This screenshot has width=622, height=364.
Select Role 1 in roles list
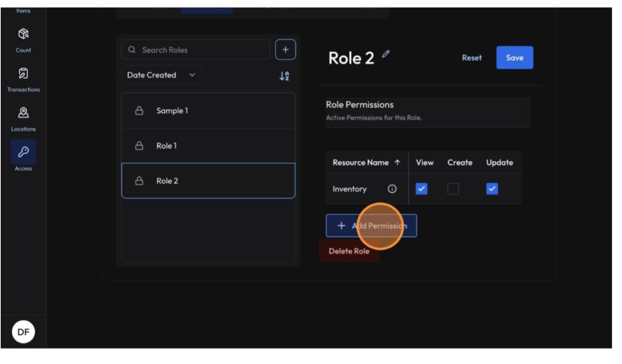(208, 146)
